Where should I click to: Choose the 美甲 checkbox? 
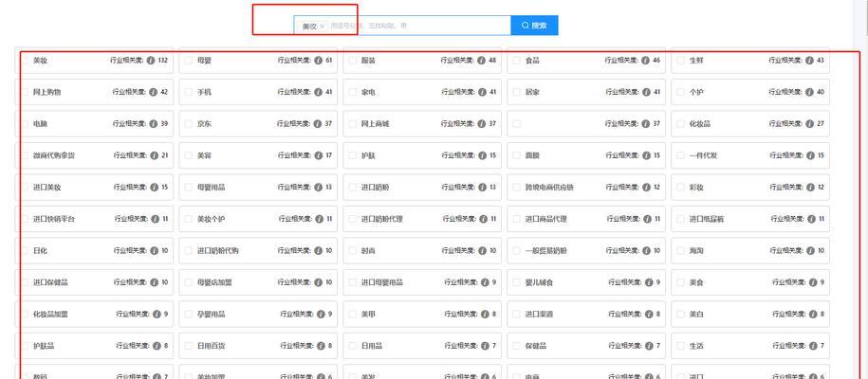click(352, 314)
